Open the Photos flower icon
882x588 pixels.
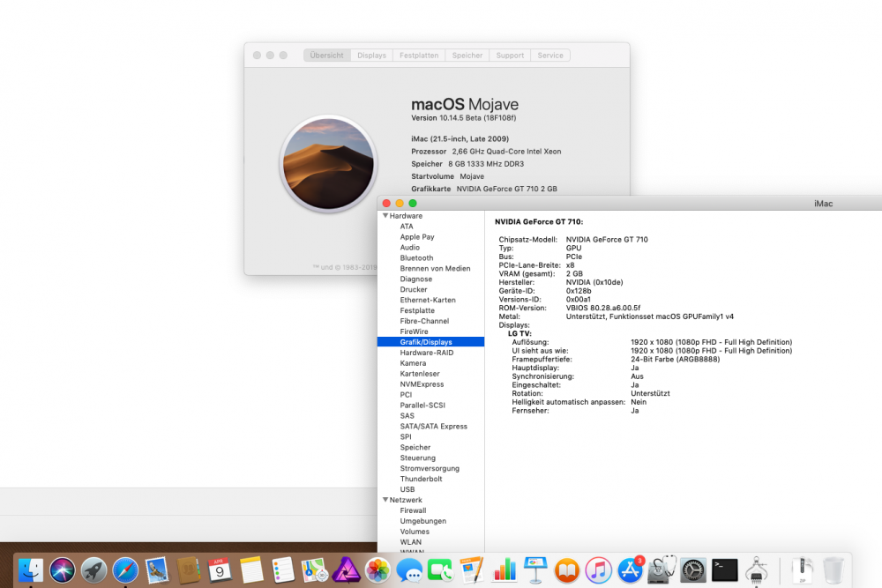pyautogui.click(x=378, y=570)
